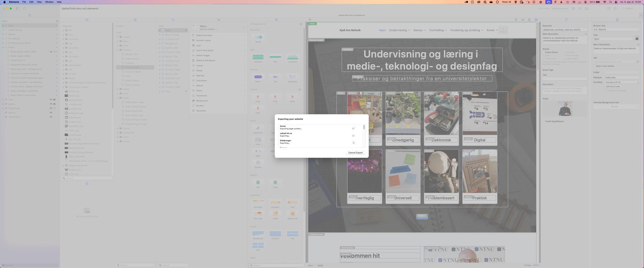Open the page layers outline tab icon
The image size is (644, 268).
tap(173, 20)
